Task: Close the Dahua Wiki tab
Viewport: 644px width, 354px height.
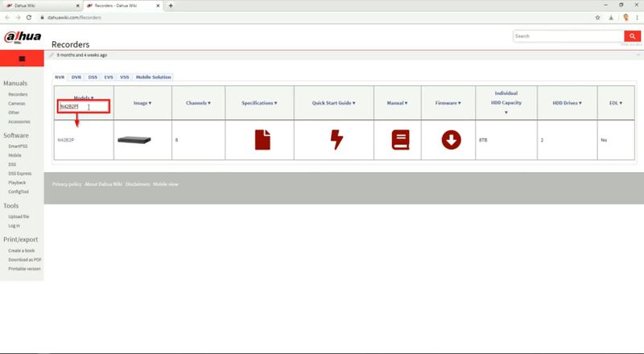Action: 78,6
